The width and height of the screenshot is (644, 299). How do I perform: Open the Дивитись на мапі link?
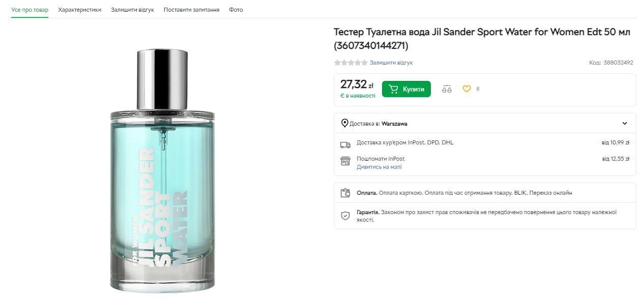(379, 167)
